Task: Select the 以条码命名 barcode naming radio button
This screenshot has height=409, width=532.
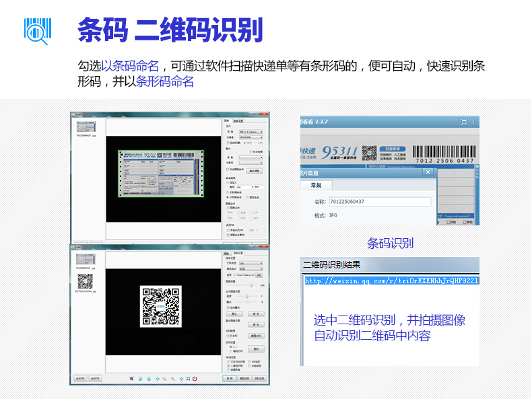Action: (x=228, y=197)
